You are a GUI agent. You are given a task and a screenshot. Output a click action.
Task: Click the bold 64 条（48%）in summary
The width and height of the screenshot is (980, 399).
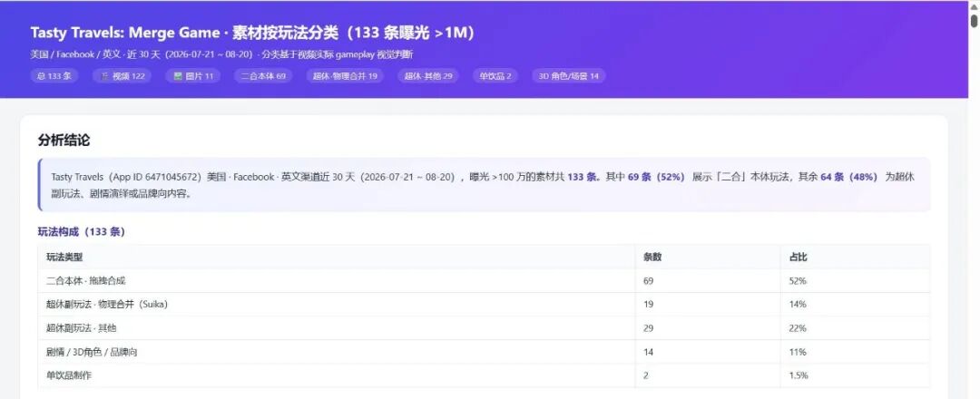point(849,177)
